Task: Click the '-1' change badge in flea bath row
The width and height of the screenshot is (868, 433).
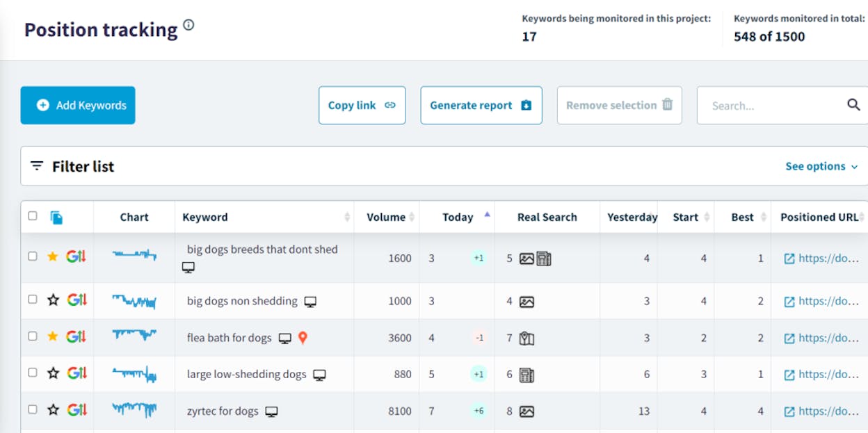Action: click(x=479, y=338)
